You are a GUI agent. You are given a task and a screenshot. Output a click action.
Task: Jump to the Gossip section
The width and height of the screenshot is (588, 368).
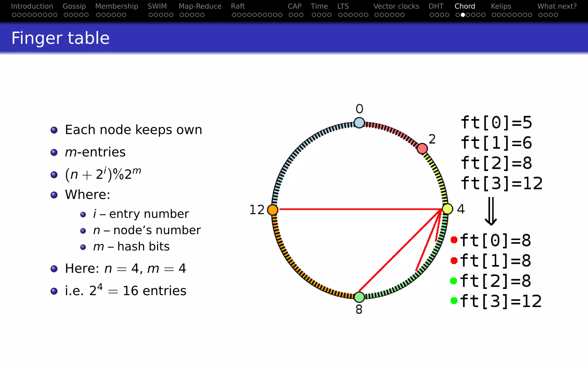pos(74,6)
